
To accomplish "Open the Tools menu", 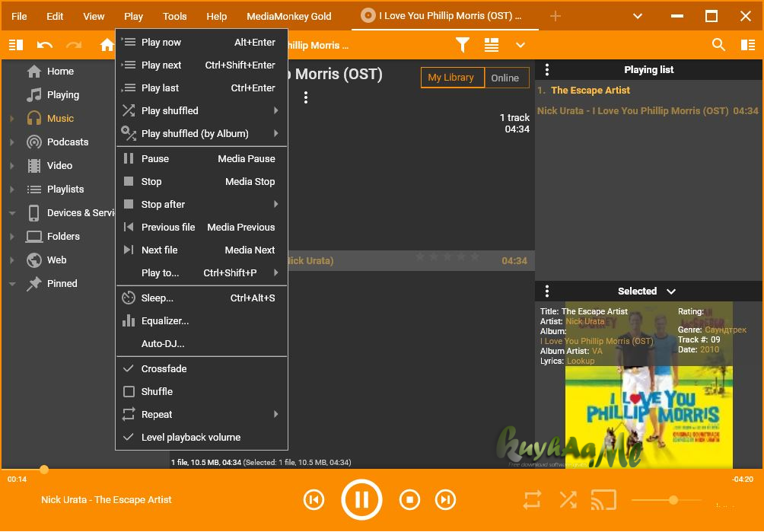I will point(174,16).
